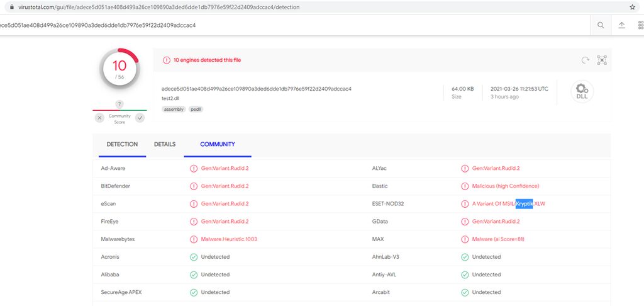
Task: Click the 'pedll' tag
Action: tap(196, 110)
